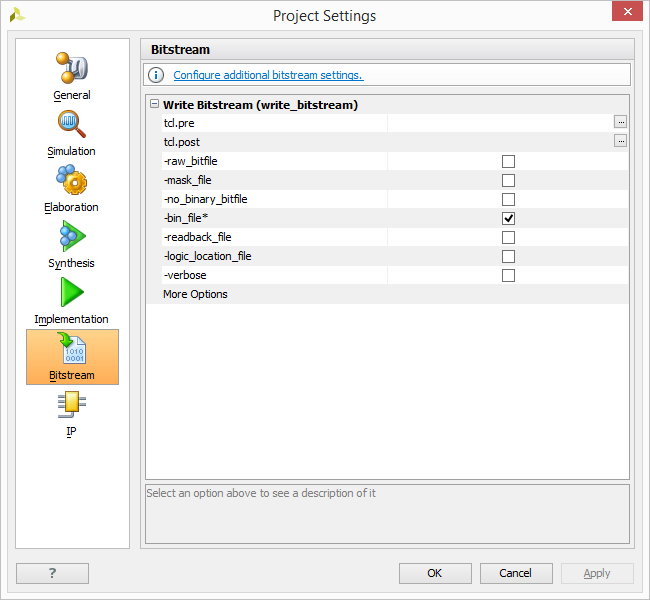Click the info icon beside bitstream settings link
Viewport: 650px width, 600px height.
coord(156,75)
